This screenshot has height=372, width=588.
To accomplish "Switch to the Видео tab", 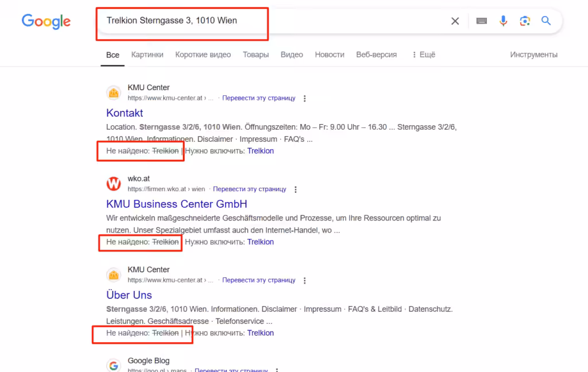I will click(x=292, y=55).
